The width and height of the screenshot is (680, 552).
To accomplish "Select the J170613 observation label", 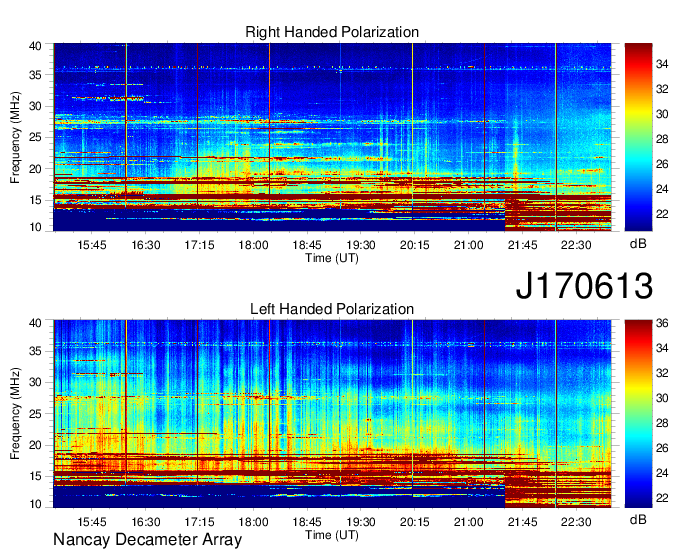I will [x=584, y=286].
